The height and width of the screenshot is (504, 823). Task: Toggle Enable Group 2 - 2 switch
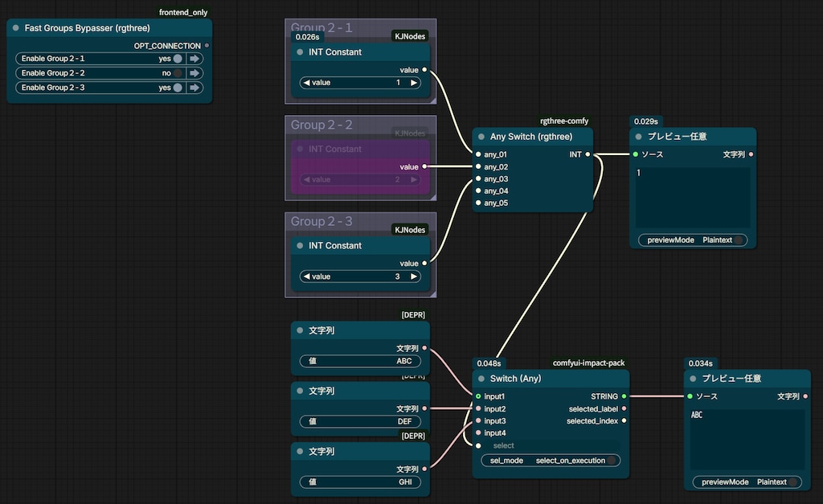(x=178, y=73)
